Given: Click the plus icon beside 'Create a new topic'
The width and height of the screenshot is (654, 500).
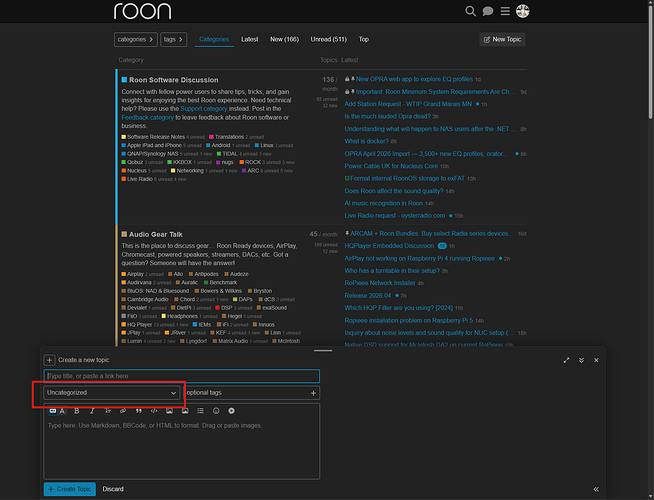Looking at the screenshot, I should click(x=49, y=360).
